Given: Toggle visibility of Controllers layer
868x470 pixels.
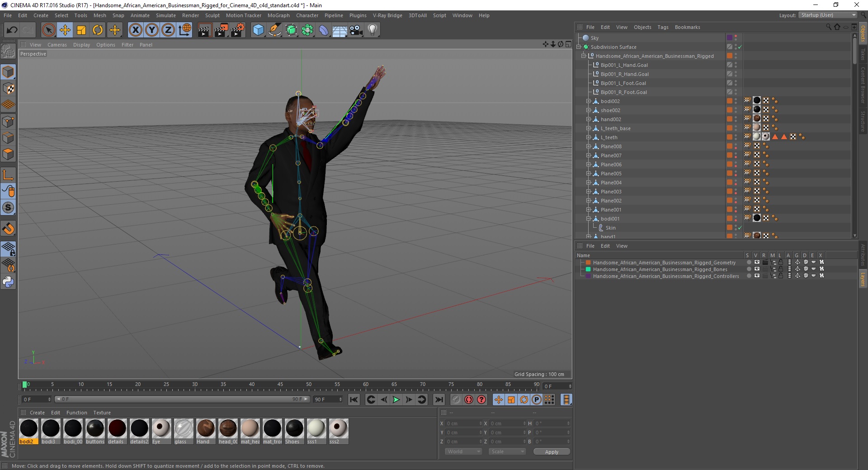Looking at the screenshot, I should click(757, 276).
